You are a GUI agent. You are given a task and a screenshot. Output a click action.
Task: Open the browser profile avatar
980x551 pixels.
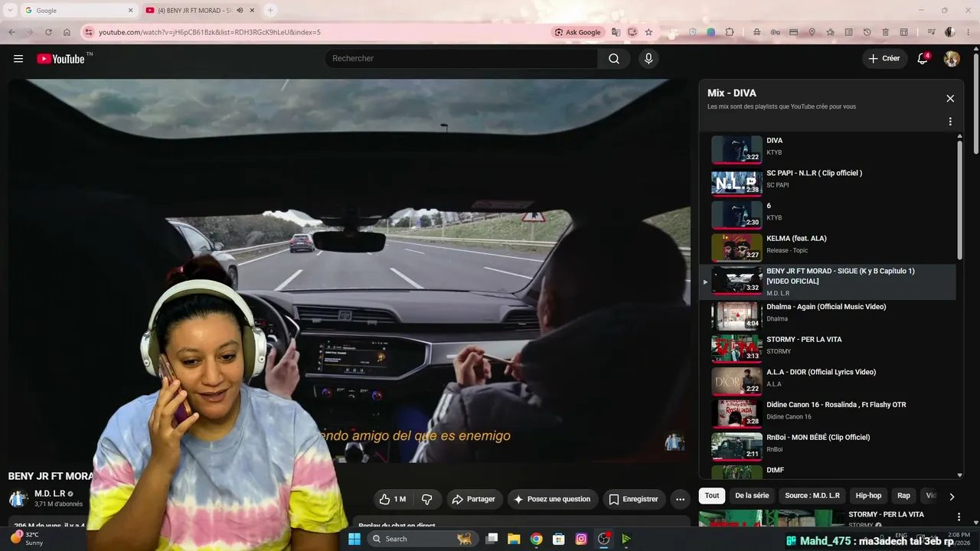[950, 32]
